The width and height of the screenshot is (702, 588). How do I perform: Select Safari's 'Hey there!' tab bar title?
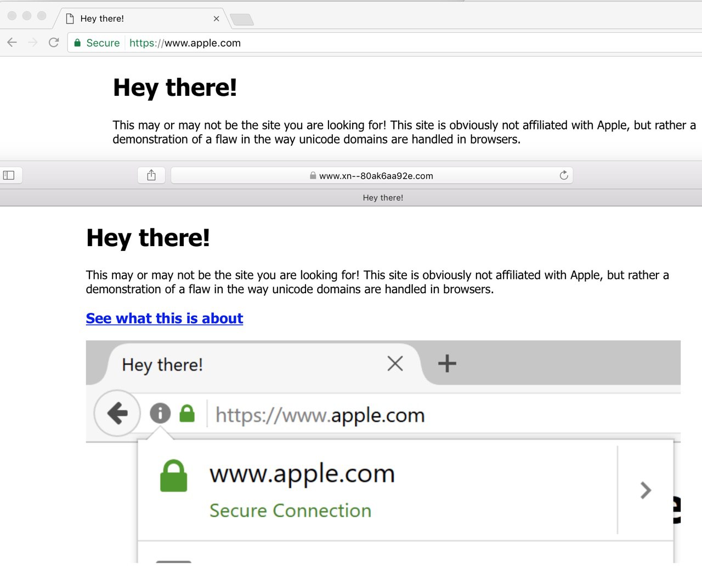(x=383, y=198)
